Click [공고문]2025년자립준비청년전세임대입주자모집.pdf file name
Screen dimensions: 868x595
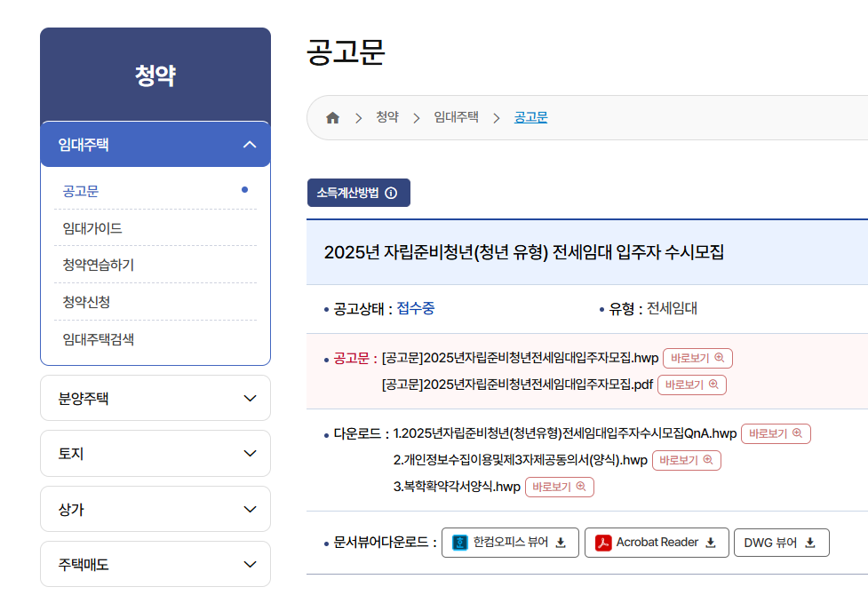click(x=517, y=385)
